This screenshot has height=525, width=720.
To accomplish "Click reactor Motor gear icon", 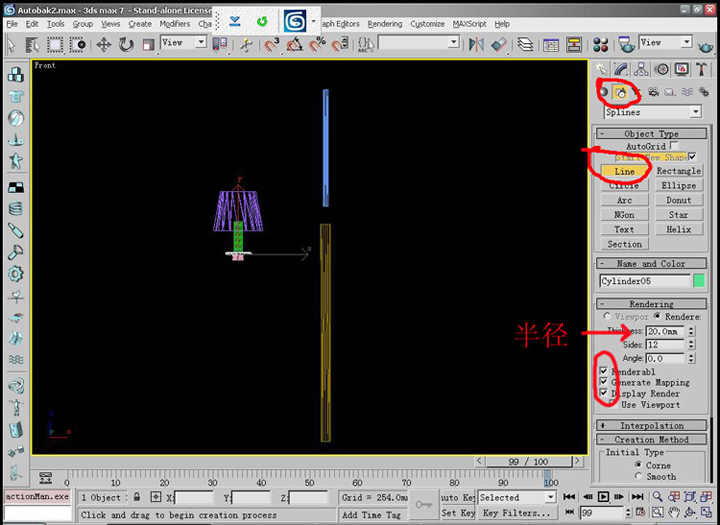I will 16,274.
